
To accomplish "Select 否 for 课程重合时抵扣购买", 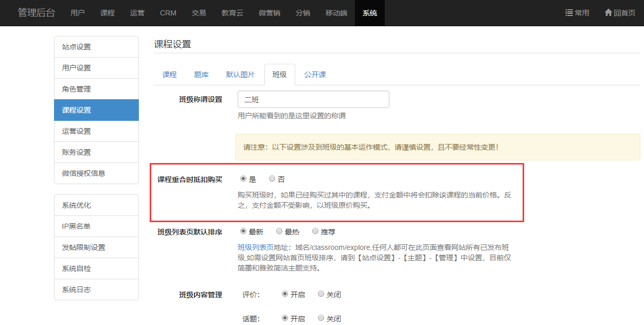I will [272, 179].
